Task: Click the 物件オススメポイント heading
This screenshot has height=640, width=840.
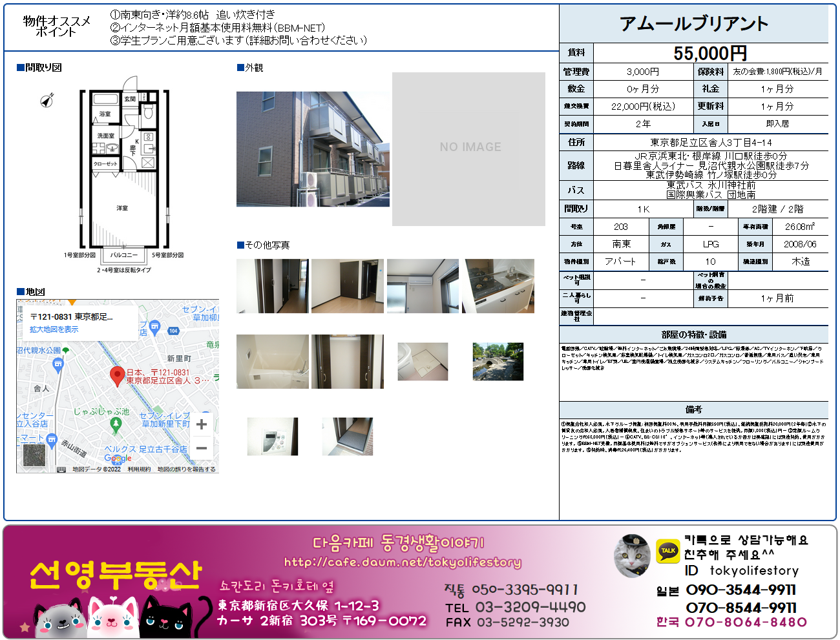Action: click(57, 26)
